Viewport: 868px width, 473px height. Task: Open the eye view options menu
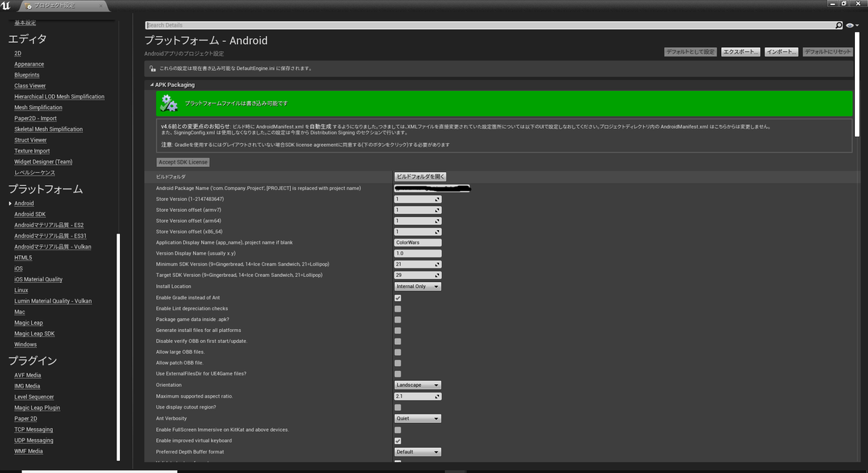click(x=851, y=25)
